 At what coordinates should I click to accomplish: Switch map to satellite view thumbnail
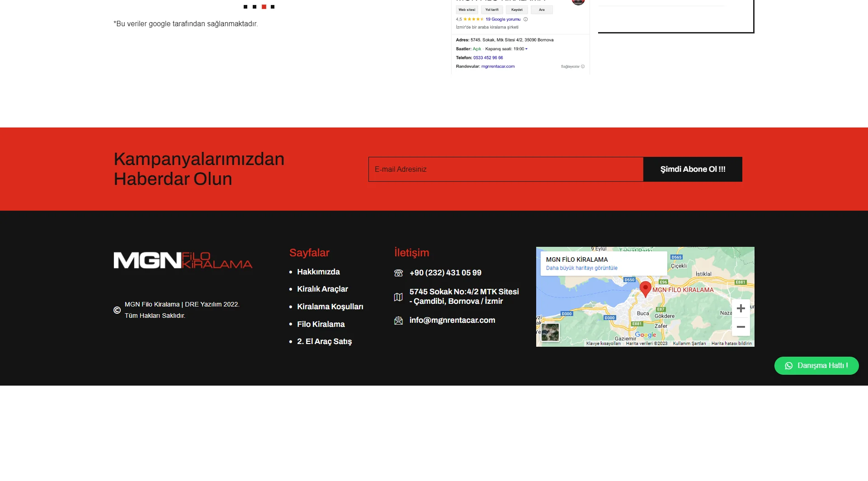tap(550, 332)
